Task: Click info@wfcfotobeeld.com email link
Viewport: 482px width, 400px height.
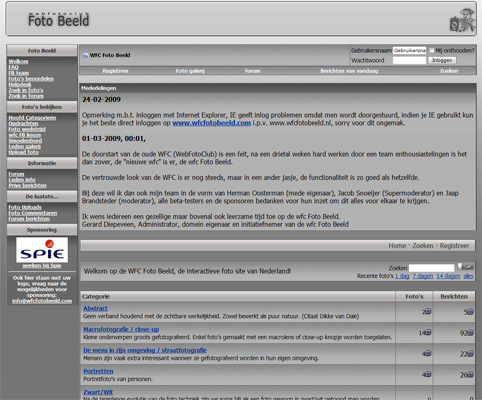Action: tap(42, 301)
